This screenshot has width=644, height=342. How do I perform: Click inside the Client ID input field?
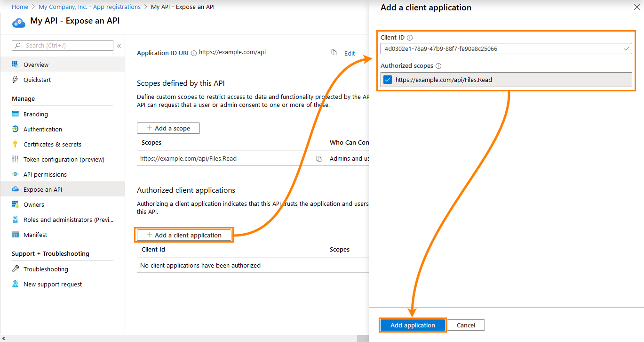point(506,49)
